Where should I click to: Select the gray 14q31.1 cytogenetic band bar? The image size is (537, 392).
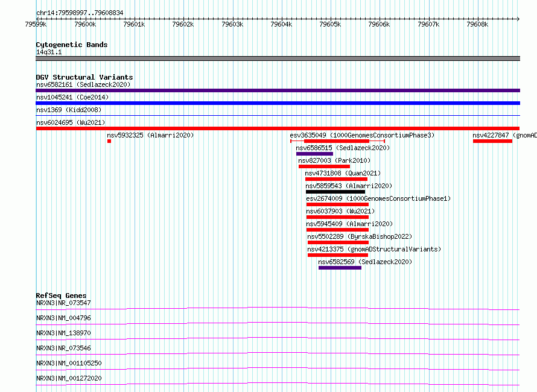click(278, 58)
